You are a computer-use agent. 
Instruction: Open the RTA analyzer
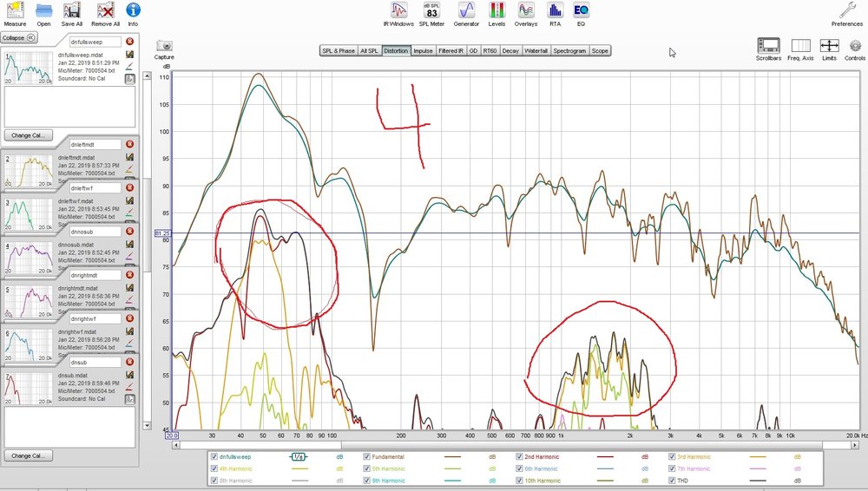[556, 14]
